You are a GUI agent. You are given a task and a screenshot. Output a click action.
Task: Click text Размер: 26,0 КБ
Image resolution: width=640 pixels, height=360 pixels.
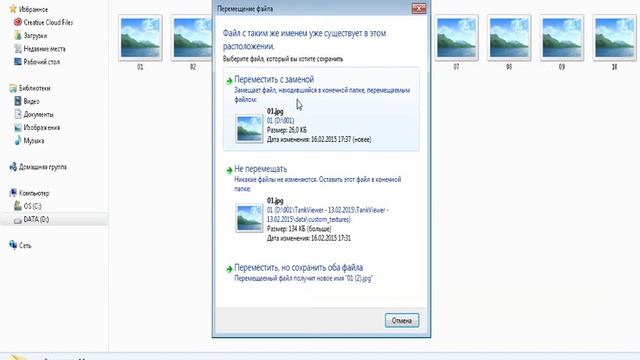(287, 130)
